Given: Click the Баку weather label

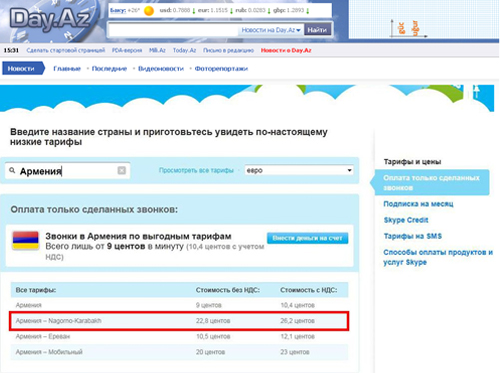Looking at the screenshot, I should click(x=118, y=11).
